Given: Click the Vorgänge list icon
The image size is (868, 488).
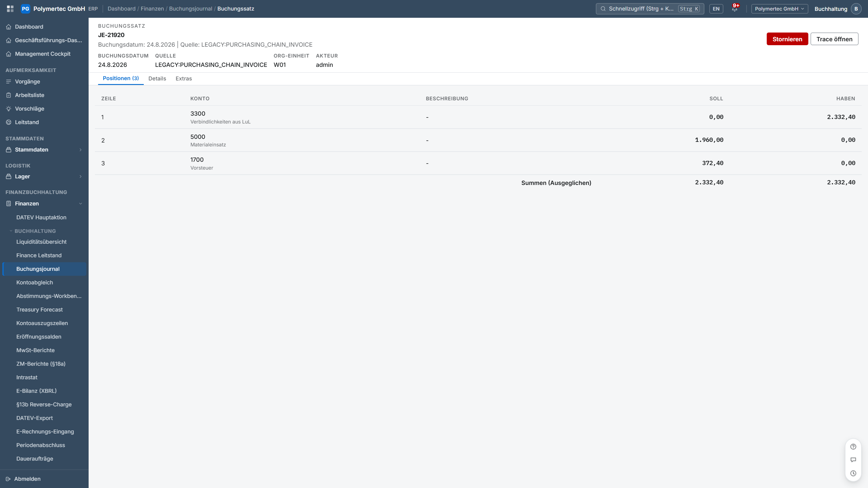Looking at the screenshot, I should click(9, 82).
